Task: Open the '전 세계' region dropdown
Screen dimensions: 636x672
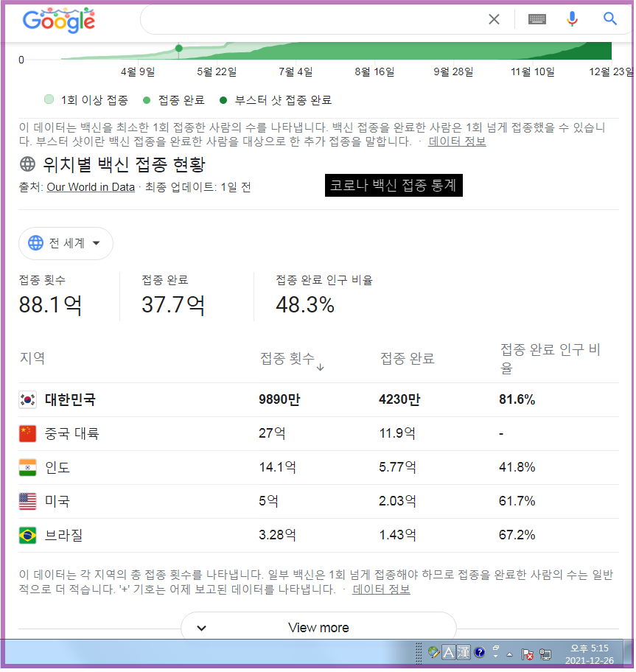Action: [66, 244]
